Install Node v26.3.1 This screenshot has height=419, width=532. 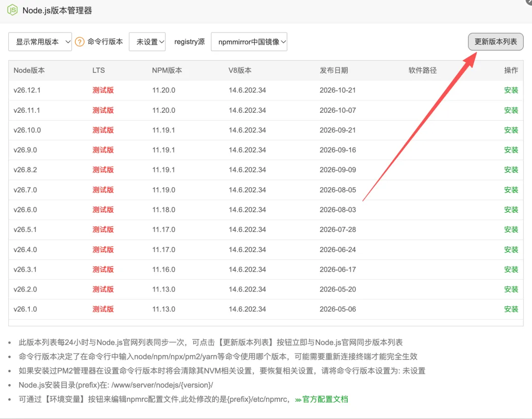[511, 269]
